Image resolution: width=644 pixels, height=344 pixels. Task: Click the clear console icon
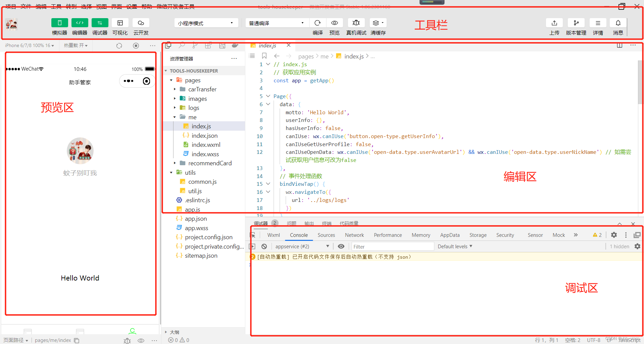click(x=264, y=246)
